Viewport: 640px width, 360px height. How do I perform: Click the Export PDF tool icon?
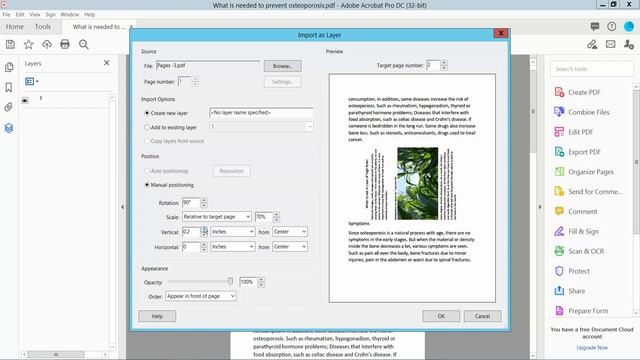point(559,152)
